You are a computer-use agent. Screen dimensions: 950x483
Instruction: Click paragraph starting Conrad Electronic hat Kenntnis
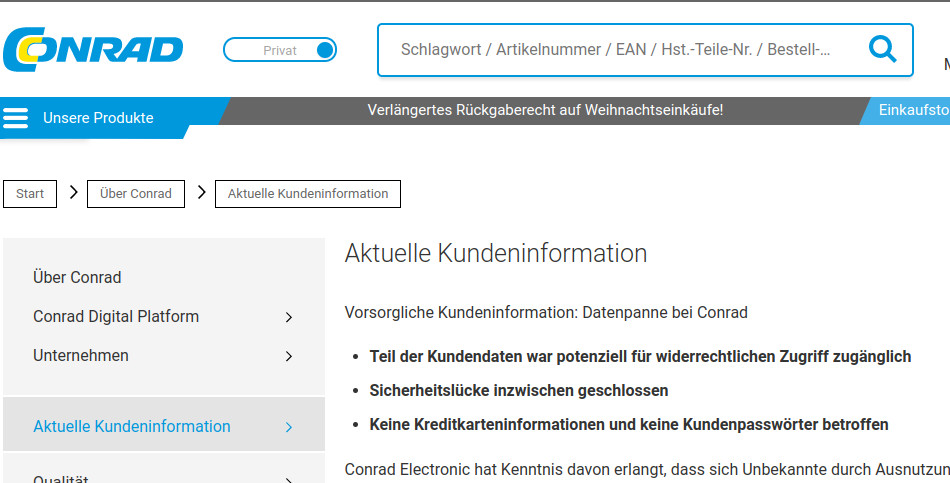(x=647, y=470)
